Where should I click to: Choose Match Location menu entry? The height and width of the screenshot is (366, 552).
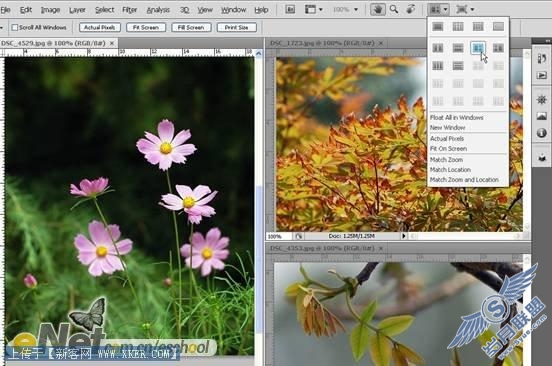[x=450, y=170]
